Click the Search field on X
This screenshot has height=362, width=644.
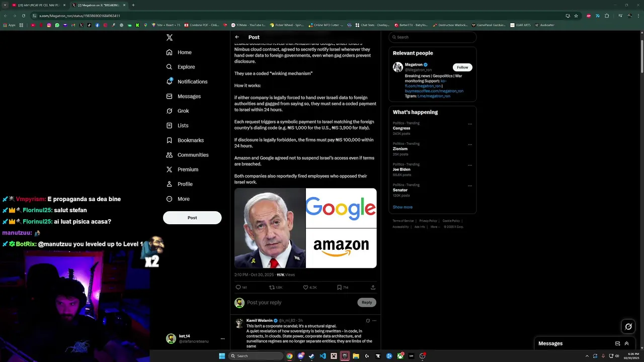pyautogui.click(x=433, y=37)
